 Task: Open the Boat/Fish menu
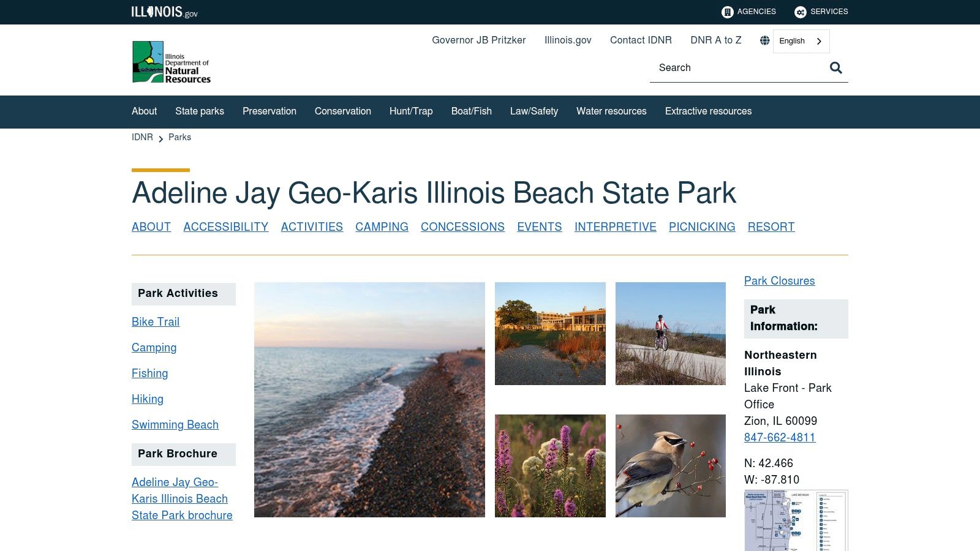click(x=472, y=111)
